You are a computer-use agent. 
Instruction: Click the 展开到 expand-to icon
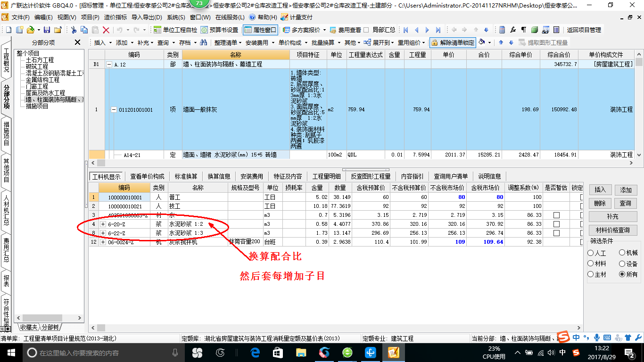pyautogui.click(x=367, y=42)
